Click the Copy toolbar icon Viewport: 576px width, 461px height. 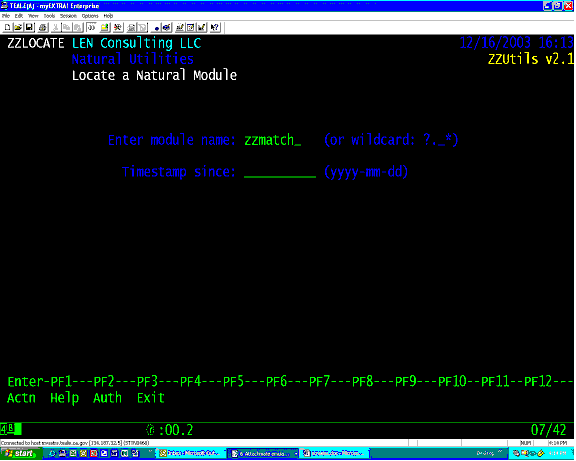point(67,27)
